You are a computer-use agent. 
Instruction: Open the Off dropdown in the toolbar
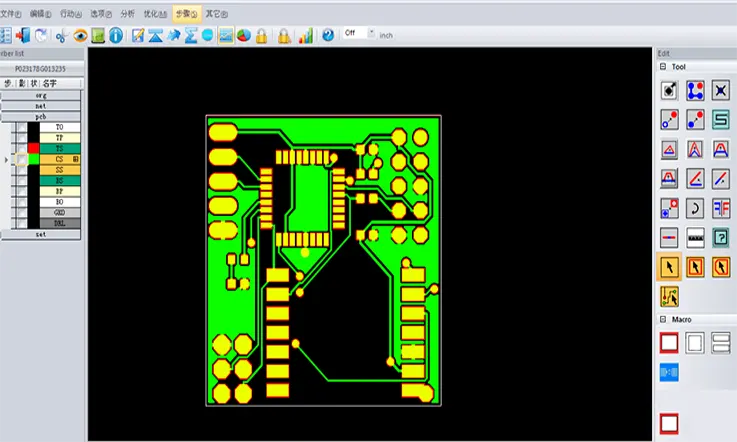[x=371, y=33]
